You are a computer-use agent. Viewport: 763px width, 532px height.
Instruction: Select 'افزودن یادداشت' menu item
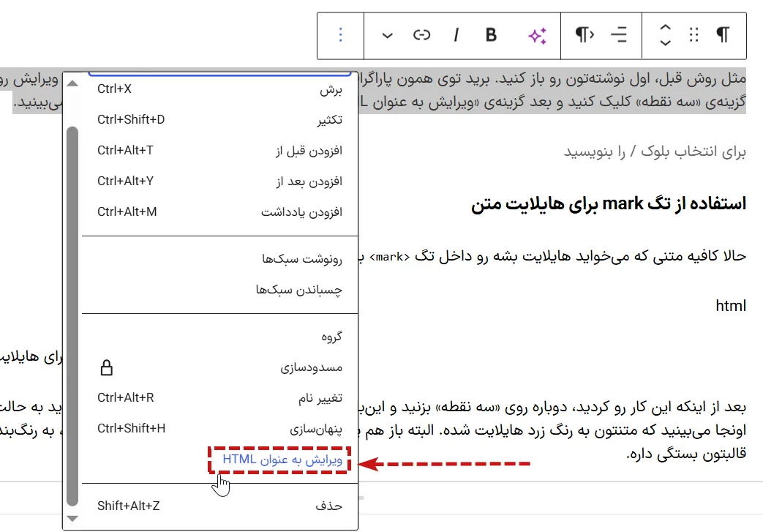pyautogui.click(x=220, y=211)
